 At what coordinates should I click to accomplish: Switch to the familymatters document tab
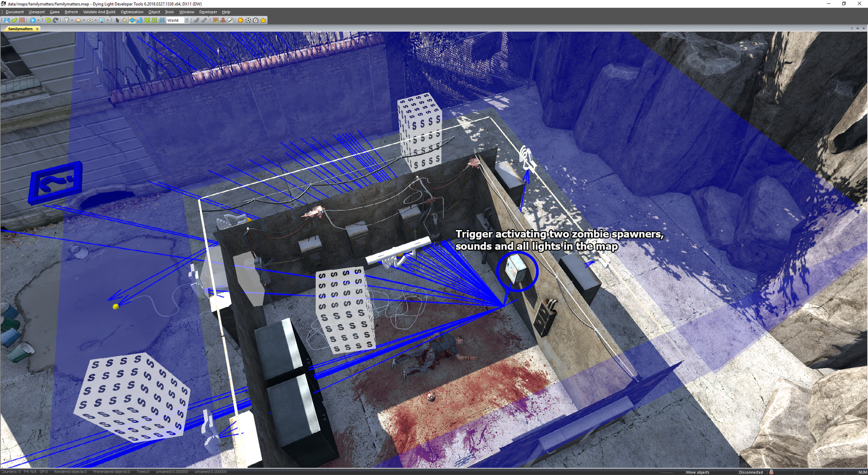(x=20, y=29)
